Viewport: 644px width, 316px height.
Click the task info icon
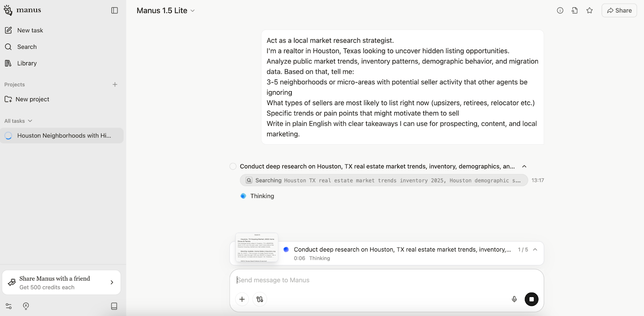tap(560, 10)
